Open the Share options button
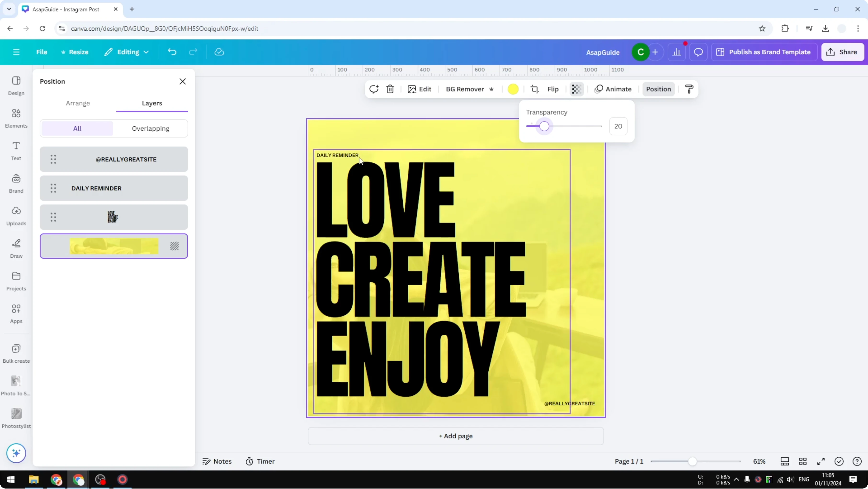Viewport: 868px width, 489px height. click(x=842, y=52)
